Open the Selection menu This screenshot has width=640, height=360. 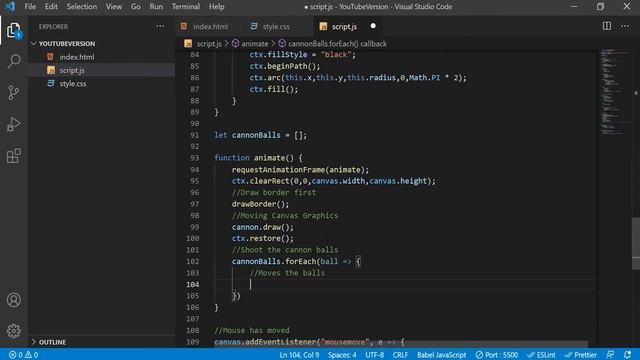tap(82, 7)
